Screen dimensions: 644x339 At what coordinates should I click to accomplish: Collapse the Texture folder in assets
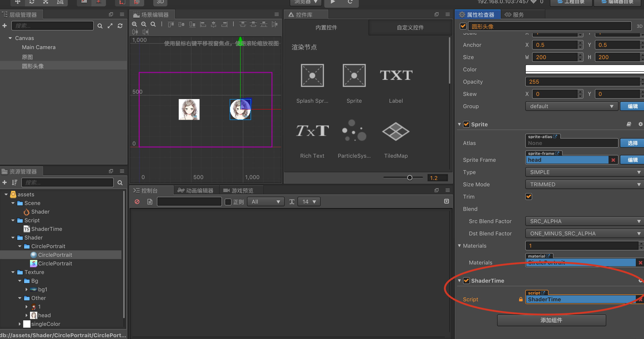click(x=13, y=272)
